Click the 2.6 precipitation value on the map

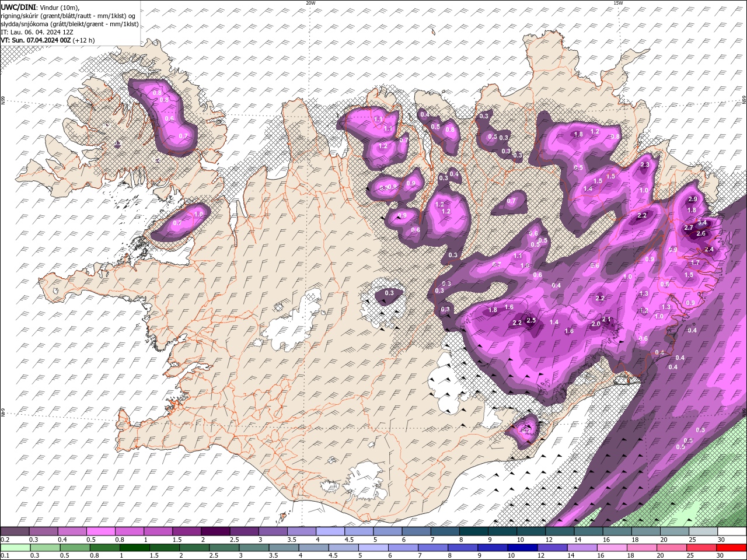(701, 233)
